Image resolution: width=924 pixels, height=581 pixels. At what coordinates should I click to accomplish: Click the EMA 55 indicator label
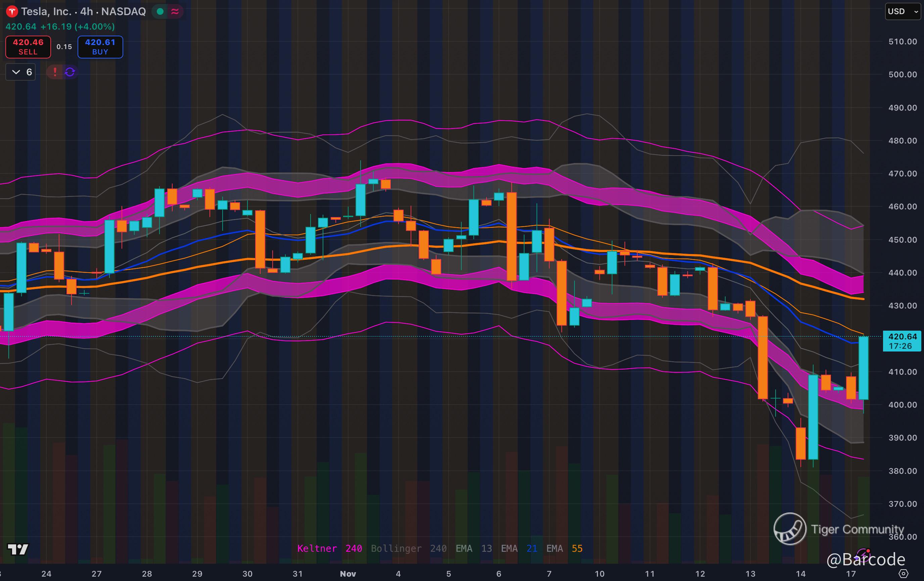(564, 548)
